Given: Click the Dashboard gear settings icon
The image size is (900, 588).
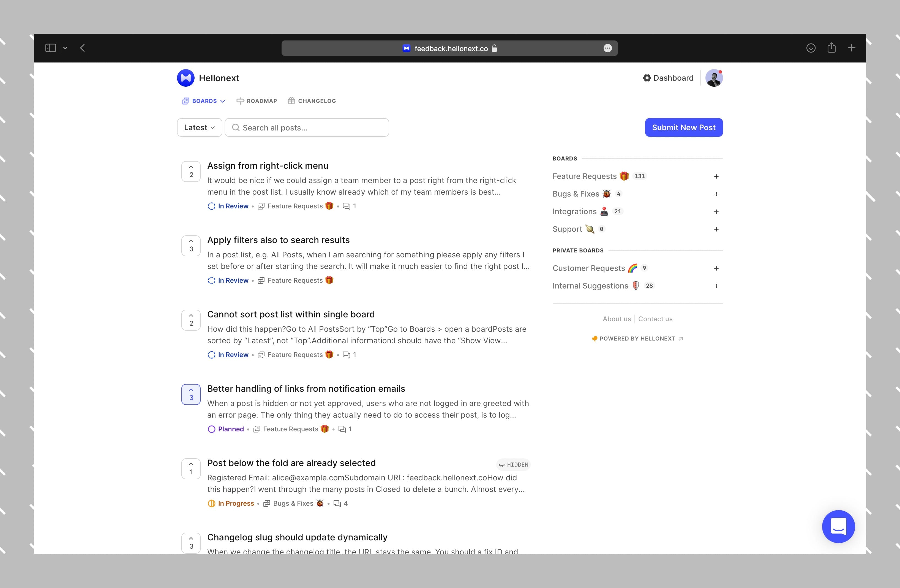Looking at the screenshot, I should pyautogui.click(x=647, y=78).
